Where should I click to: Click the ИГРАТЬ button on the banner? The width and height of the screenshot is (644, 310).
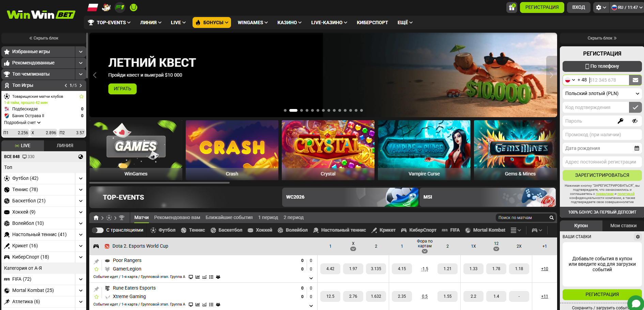coord(122,89)
